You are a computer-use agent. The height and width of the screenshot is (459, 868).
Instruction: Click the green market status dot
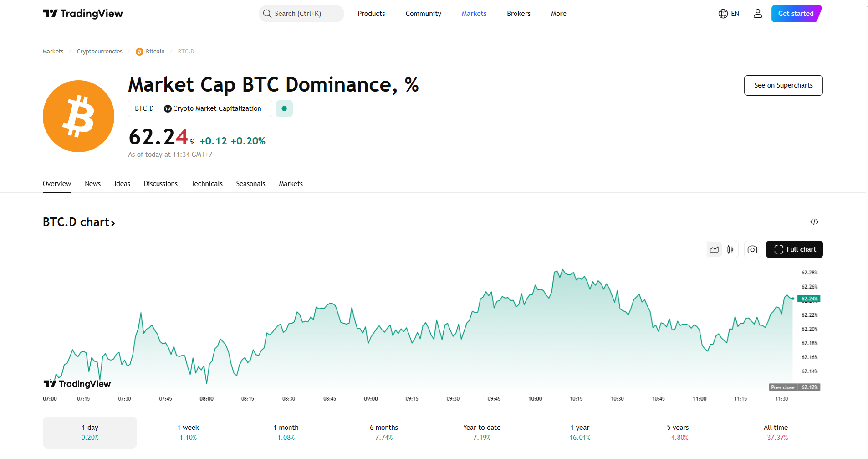point(284,108)
